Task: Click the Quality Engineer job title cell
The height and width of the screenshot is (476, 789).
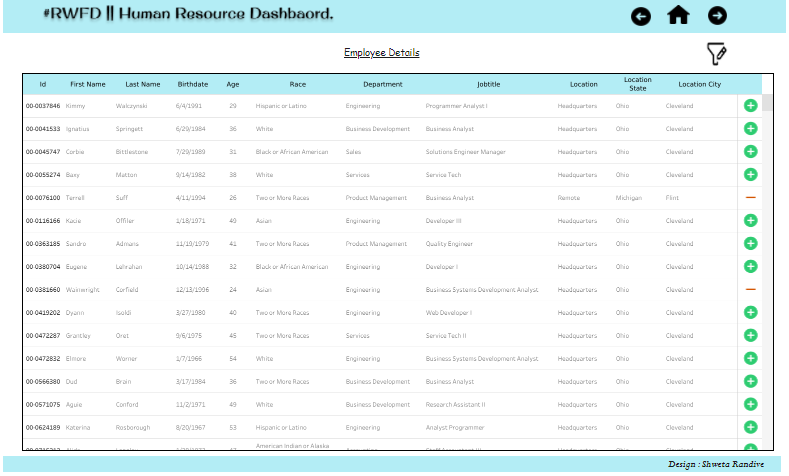Action: click(449, 244)
